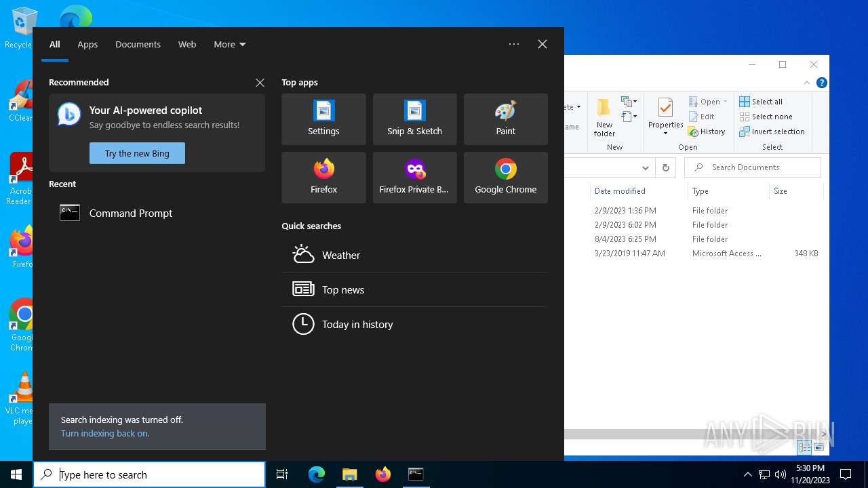Open Paint from Top apps
Image resolution: width=868 pixels, height=488 pixels.
(505, 119)
